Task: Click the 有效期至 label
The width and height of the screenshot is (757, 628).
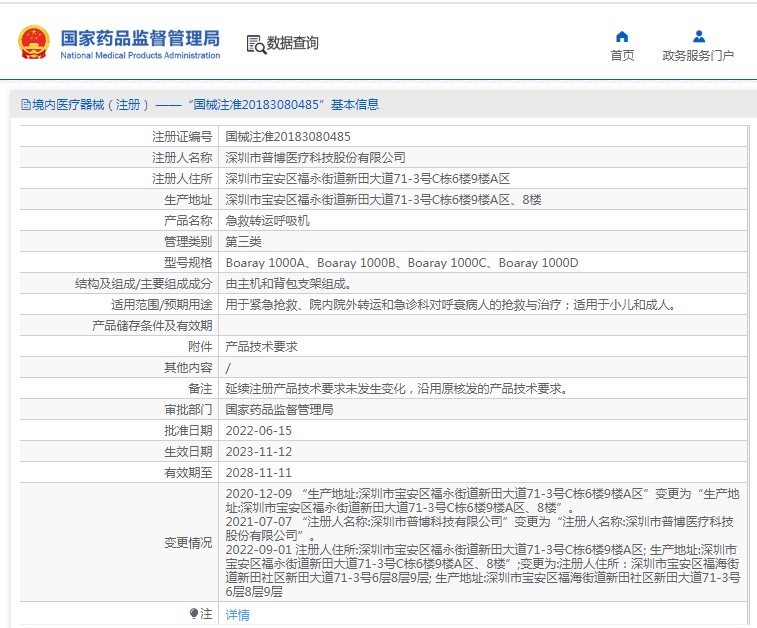Action: click(x=188, y=473)
